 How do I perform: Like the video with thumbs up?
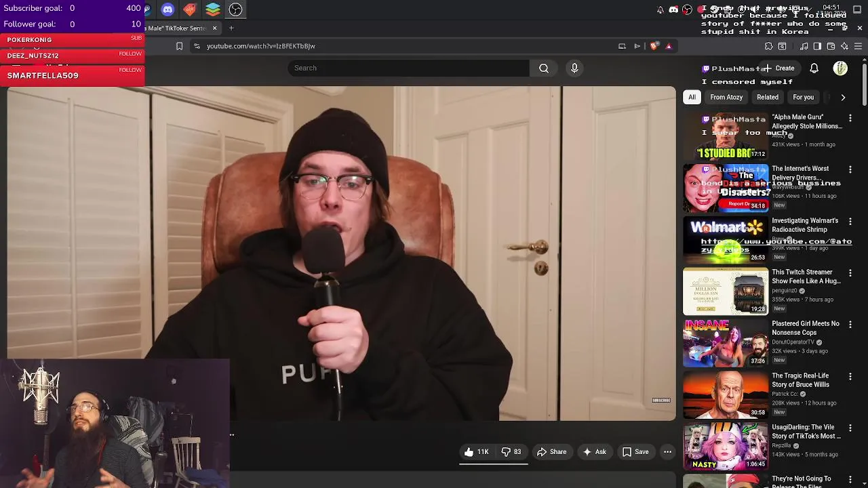(x=476, y=452)
